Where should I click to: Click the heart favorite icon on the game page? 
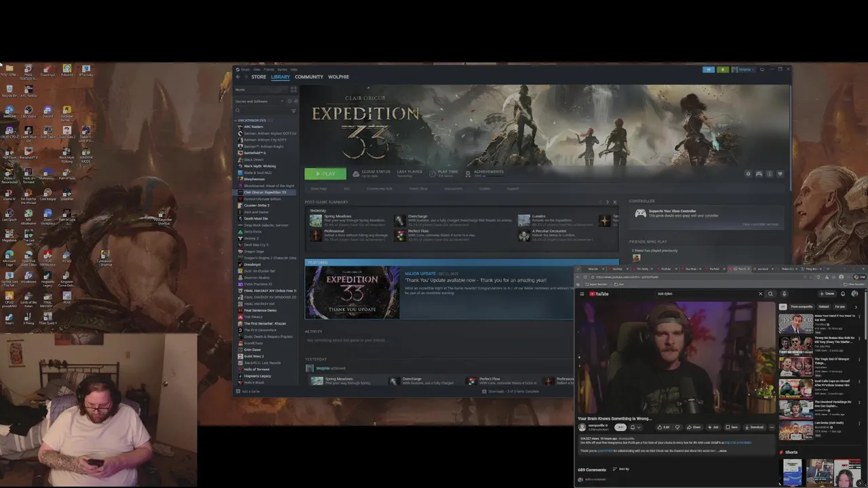tap(780, 174)
